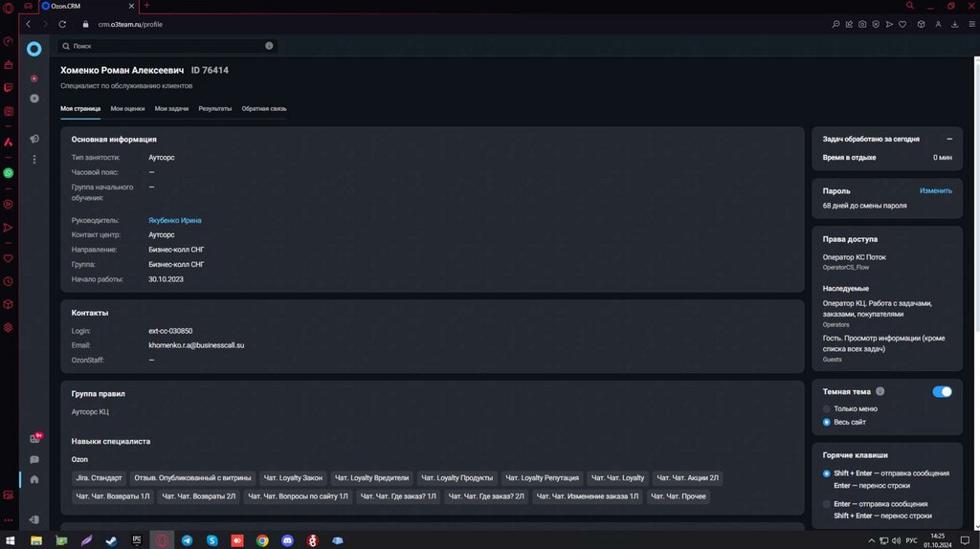The image size is (980, 549).
Task: Click the ID 76414 text
Action: tap(210, 71)
